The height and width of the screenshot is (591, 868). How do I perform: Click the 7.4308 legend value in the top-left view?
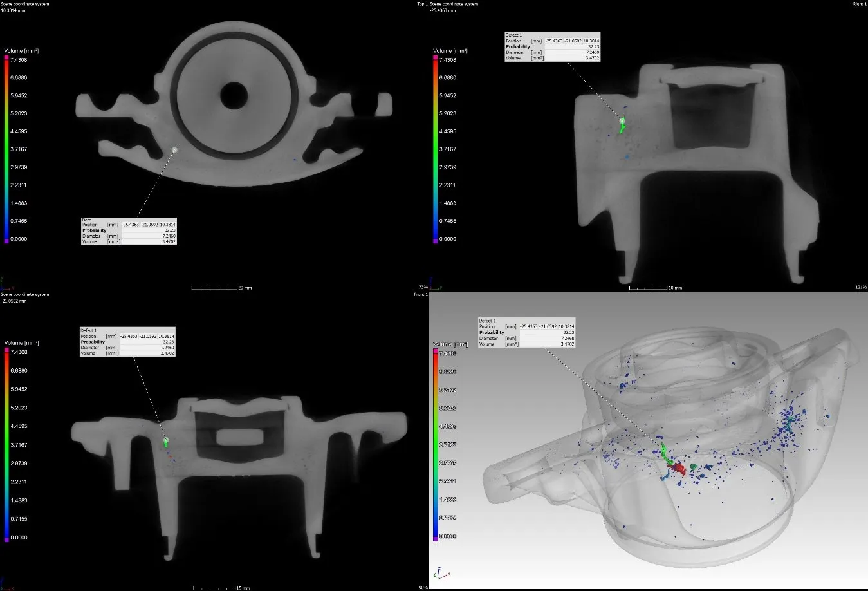[19, 60]
